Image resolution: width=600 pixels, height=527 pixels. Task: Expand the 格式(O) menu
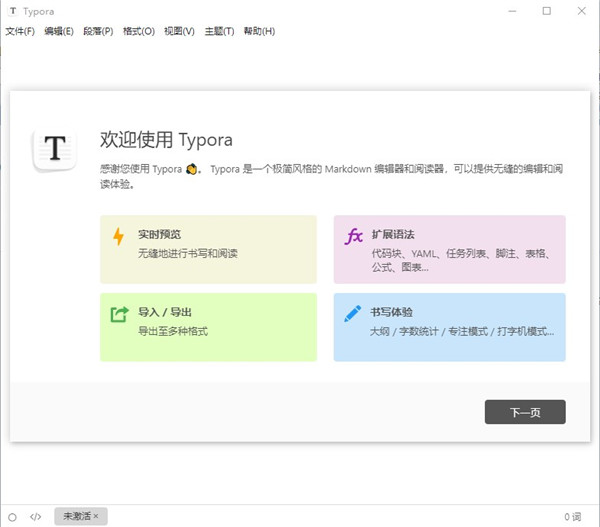(138, 32)
